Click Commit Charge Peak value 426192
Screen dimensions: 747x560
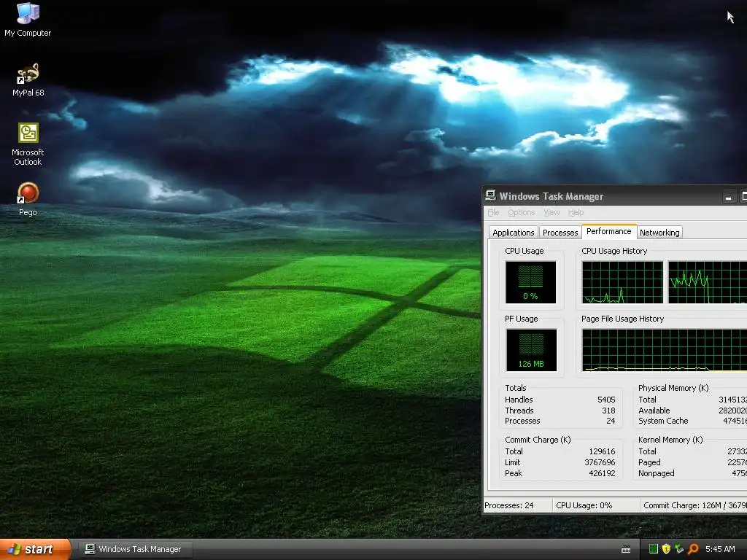tap(602, 473)
